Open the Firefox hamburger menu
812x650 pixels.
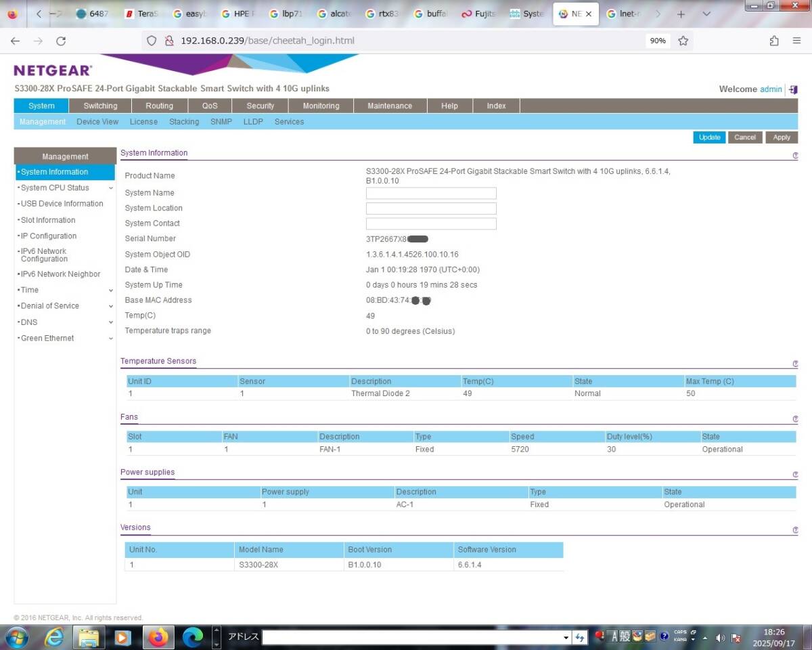(x=797, y=41)
